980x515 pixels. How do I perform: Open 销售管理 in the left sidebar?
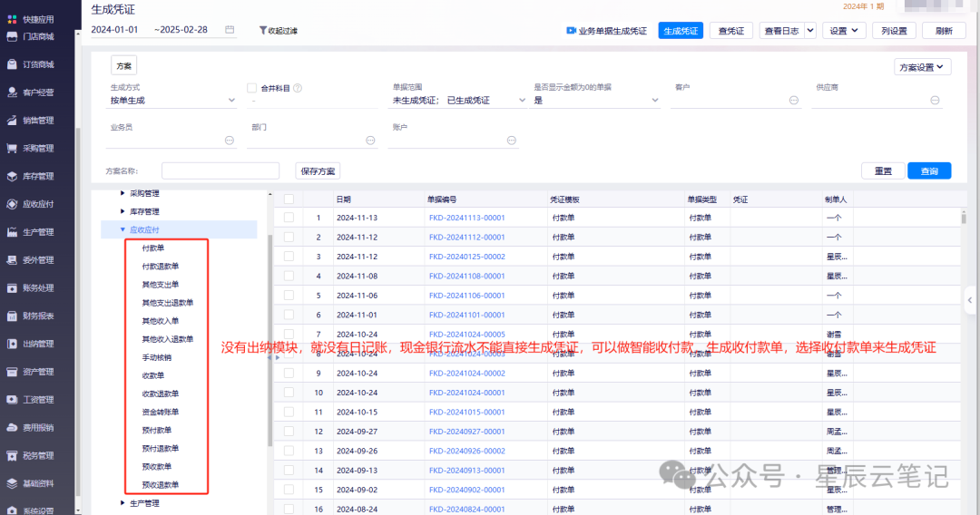click(x=37, y=120)
